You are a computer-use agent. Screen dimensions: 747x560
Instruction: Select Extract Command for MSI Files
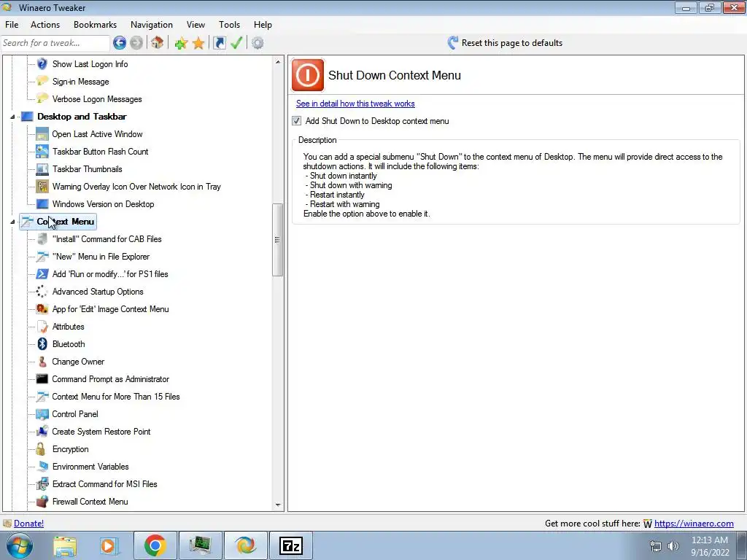point(105,484)
